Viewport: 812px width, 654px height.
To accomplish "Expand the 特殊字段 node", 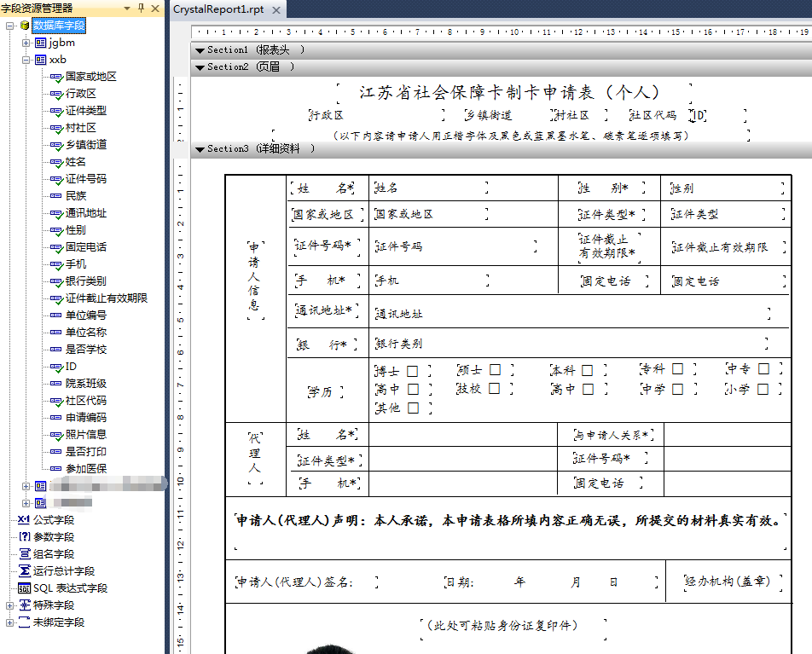I will (x=9, y=605).
